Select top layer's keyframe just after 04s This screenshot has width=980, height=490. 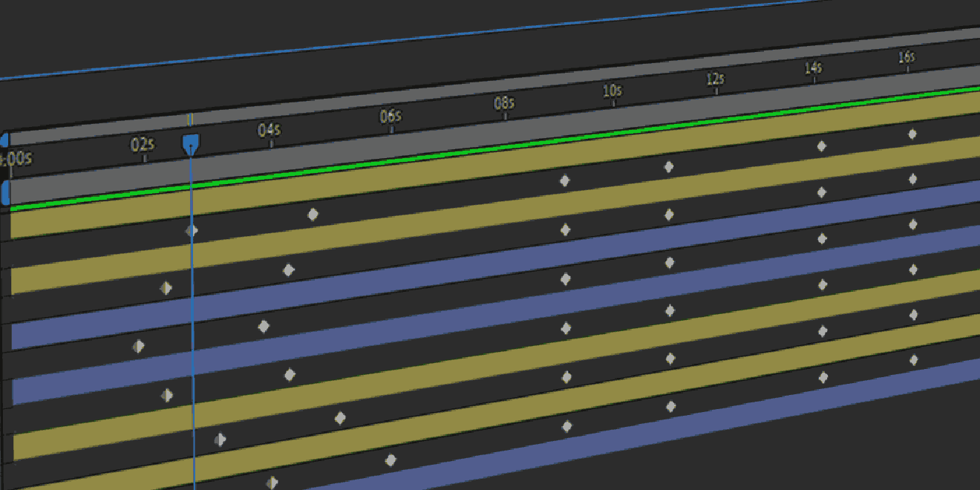coord(313,215)
